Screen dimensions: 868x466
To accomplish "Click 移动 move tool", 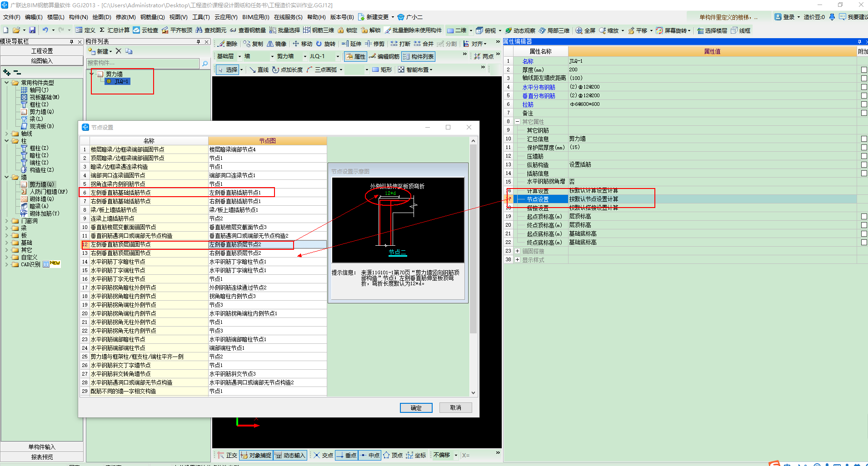I will point(302,44).
